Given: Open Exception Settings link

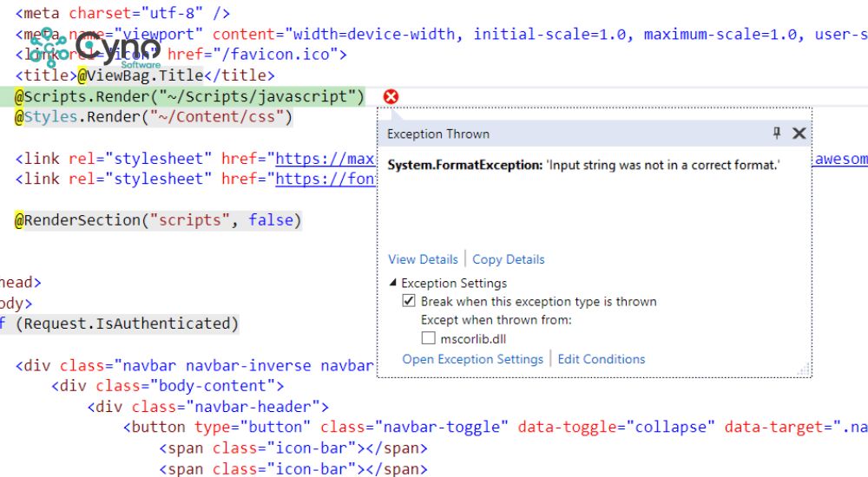Looking at the screenshot, I should click(472, 359).
